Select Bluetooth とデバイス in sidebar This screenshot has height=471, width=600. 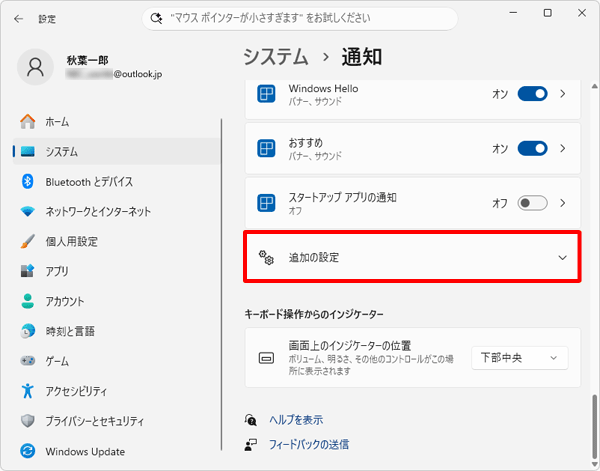click(116, 181)
